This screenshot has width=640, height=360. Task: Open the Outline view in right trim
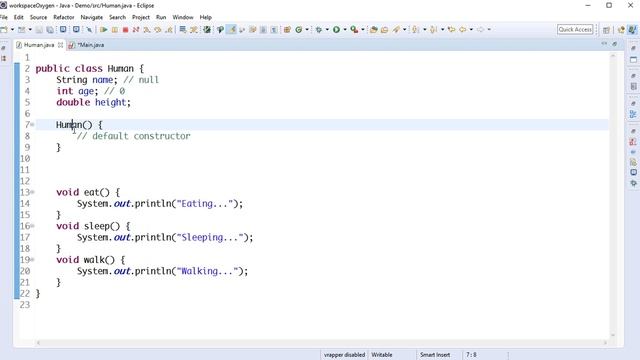tap(633, 114)
